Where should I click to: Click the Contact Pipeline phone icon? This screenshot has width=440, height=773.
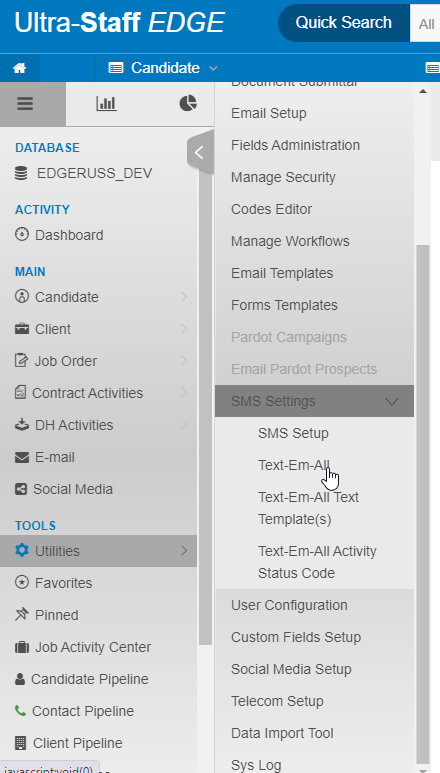[x=20, y=711]
